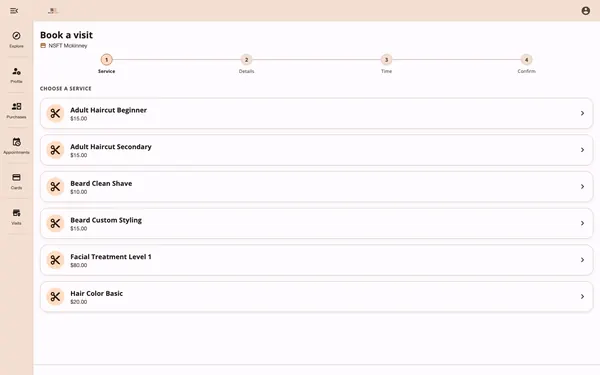Expand Beard Clean Shave chevron

(582, 187)
